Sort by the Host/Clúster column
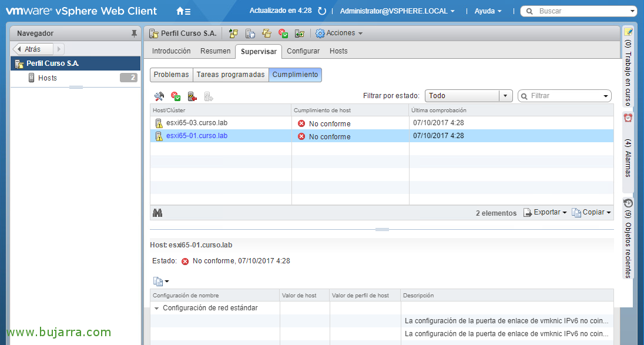This screenshot has height=345, width=644. click(x=221, y=110)
